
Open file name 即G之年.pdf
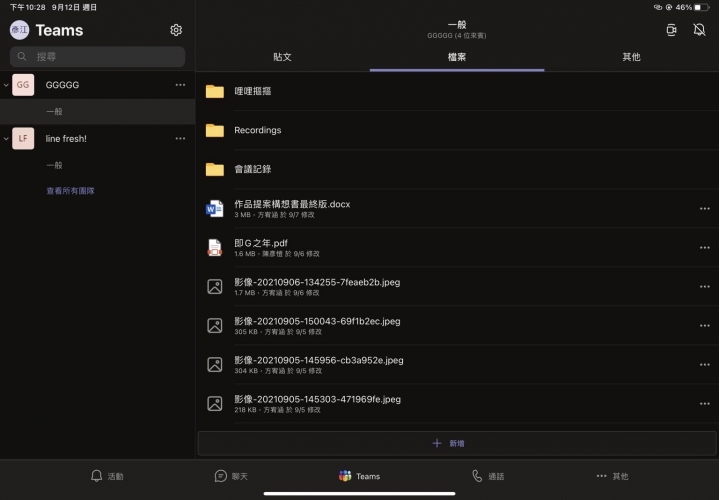pyautogui.click(x=261, y=243)
